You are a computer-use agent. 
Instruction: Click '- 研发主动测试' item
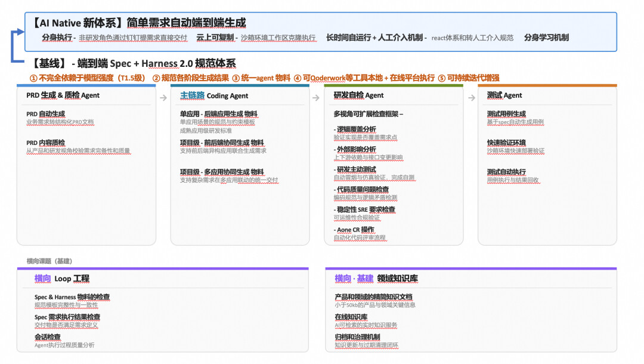(355, 169)
